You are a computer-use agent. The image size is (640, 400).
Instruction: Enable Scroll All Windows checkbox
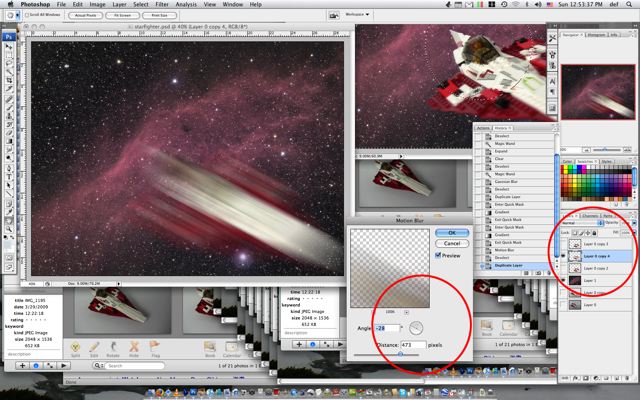pos(27,15)
